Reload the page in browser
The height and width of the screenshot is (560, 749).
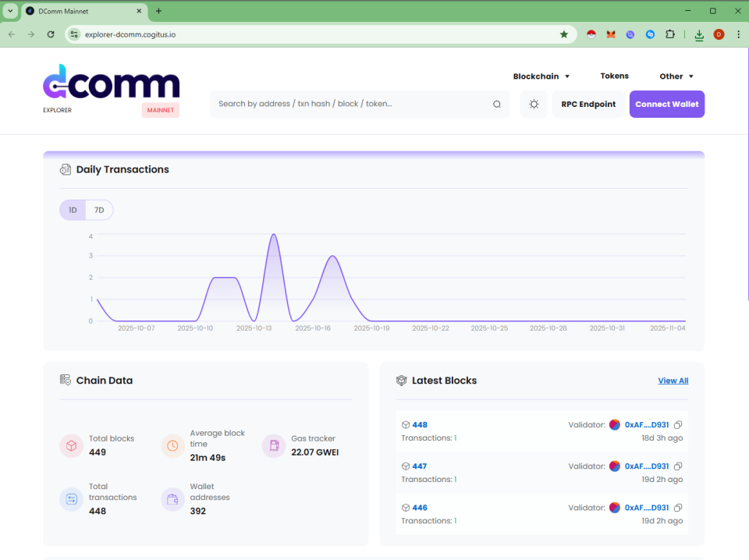[51, 34]
